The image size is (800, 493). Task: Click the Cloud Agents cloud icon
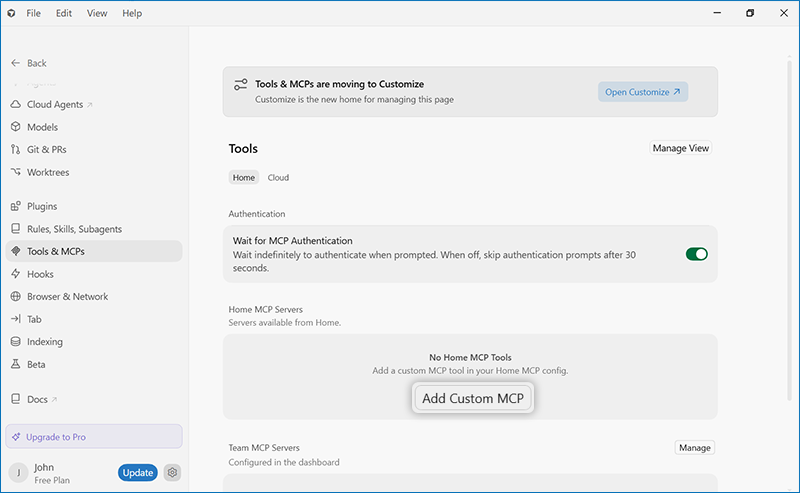click(x=16, y=104)
